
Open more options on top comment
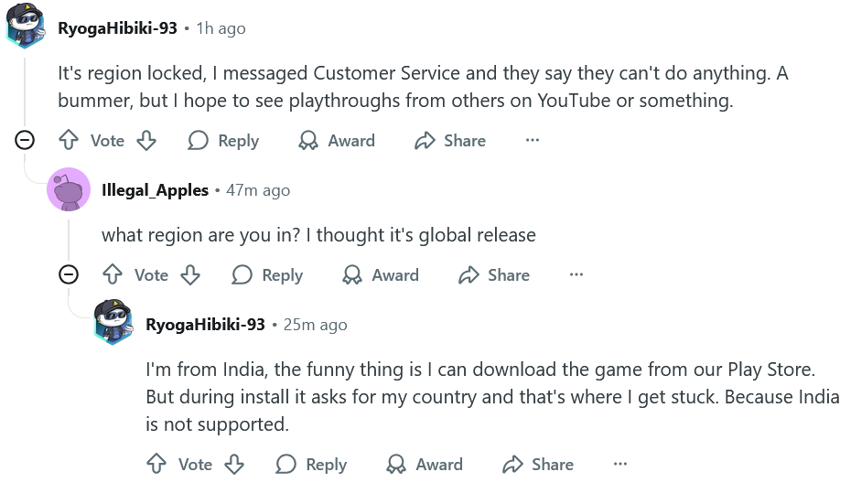(533, 141)
